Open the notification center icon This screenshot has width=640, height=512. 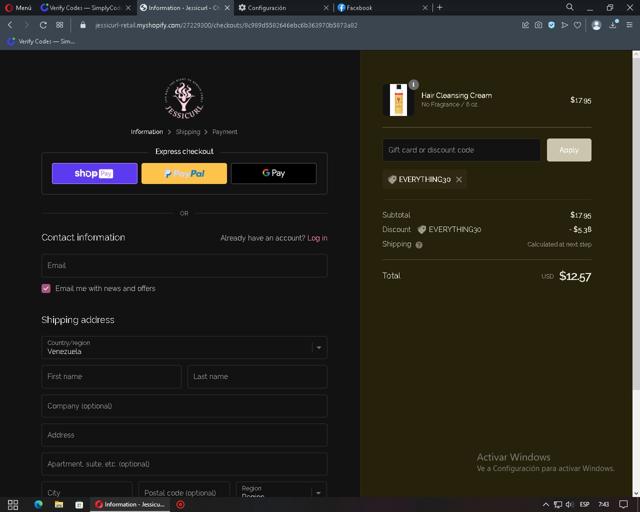point(623,505)
